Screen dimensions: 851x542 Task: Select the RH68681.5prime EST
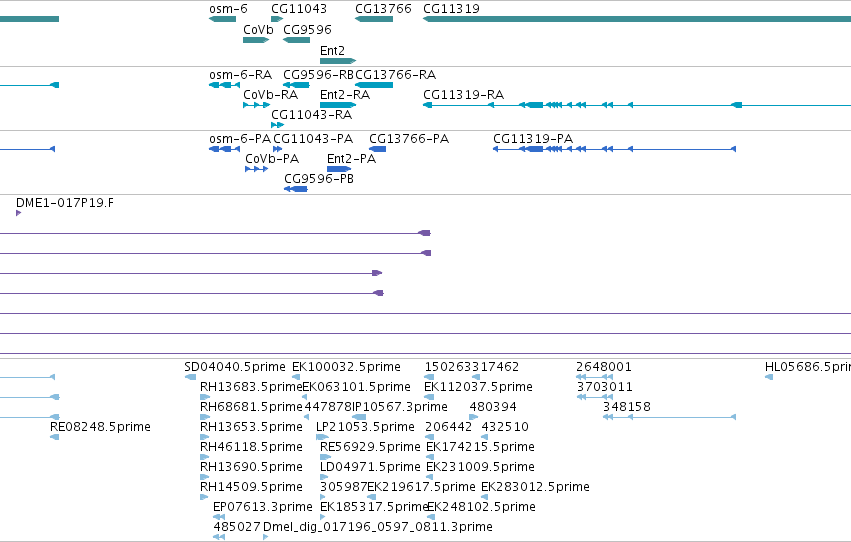tap(205, 417)
